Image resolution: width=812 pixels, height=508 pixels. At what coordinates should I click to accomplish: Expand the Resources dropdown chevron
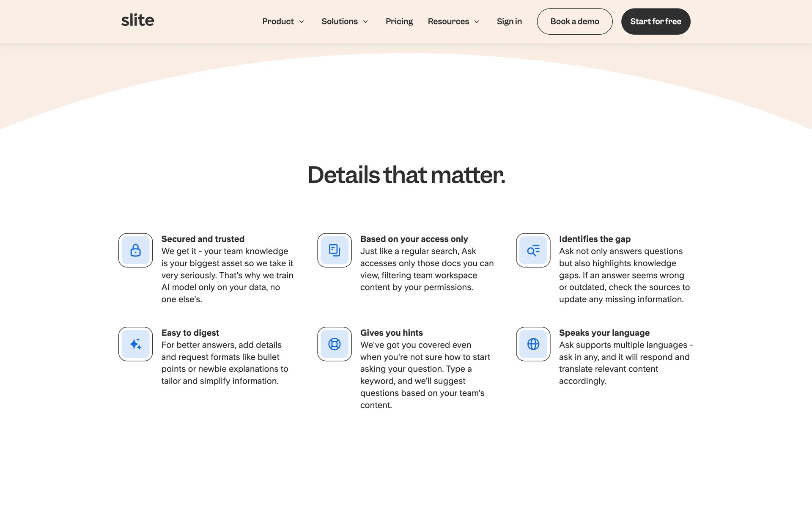[x=477, y=22]
